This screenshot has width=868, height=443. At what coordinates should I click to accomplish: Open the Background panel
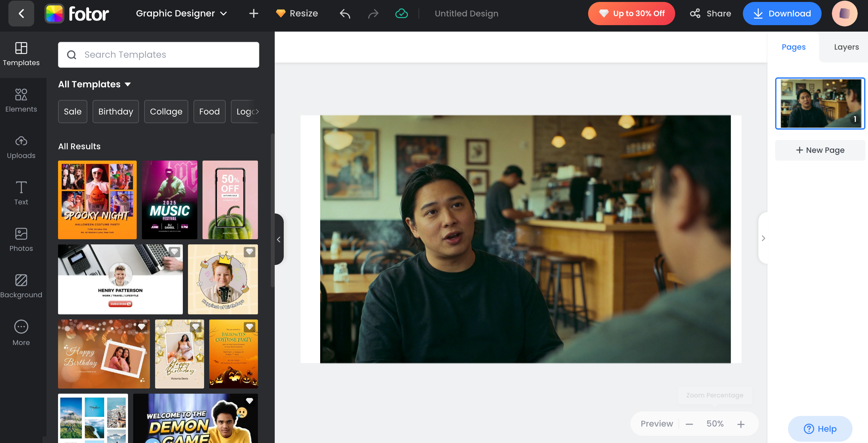tap(21, 286)
